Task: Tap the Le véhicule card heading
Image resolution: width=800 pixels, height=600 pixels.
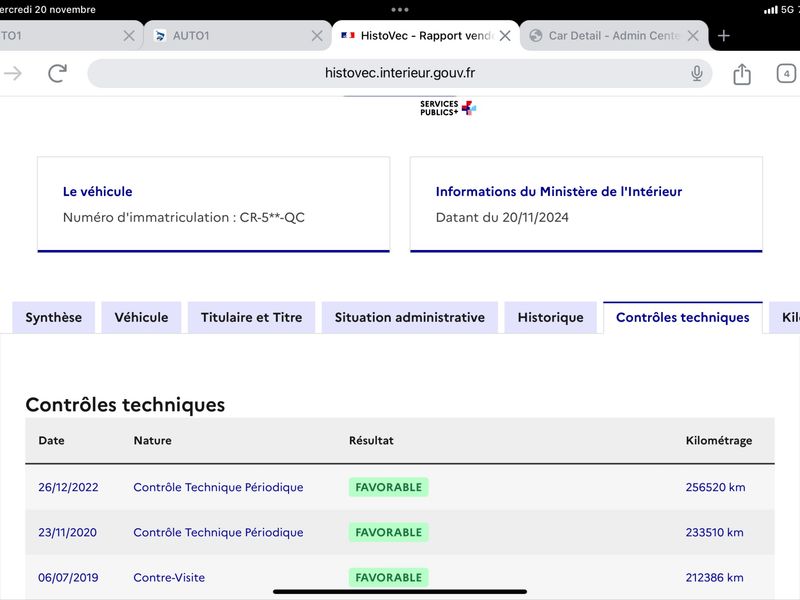Action: click(x=97, y=191)
